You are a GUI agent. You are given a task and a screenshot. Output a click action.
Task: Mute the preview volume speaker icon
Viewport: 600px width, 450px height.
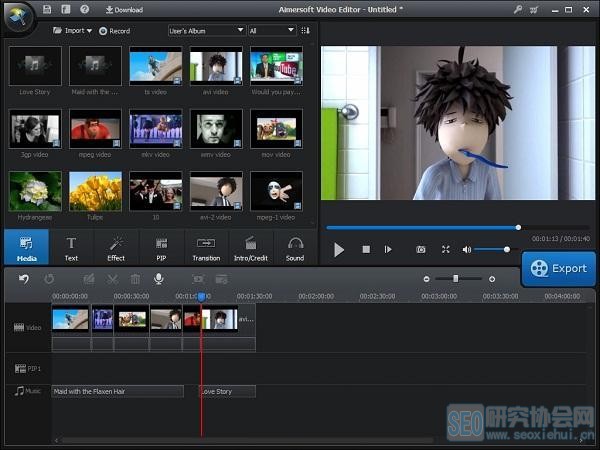tap(466, 249)
